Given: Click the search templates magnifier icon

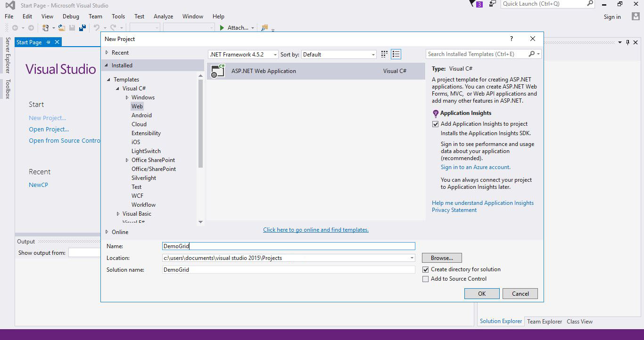Looking at the screenshot, I should click(x=532, y=54).
